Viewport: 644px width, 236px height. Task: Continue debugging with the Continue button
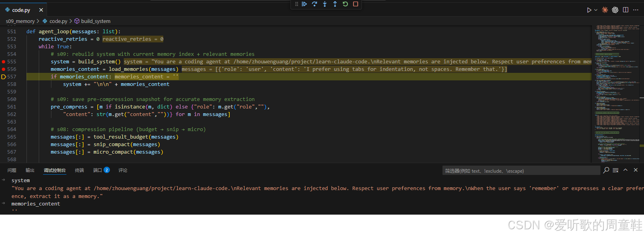coord(304,4)
